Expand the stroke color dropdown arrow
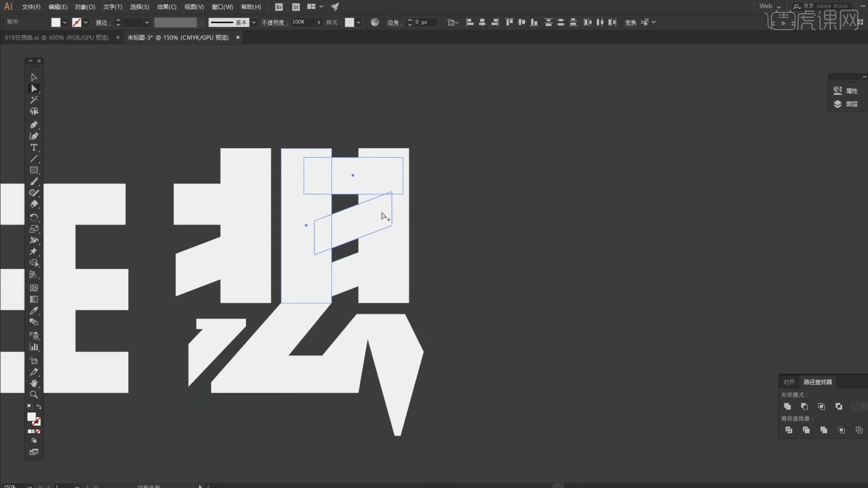Viewport: 868px width, 488px height. tap(86, 22)
